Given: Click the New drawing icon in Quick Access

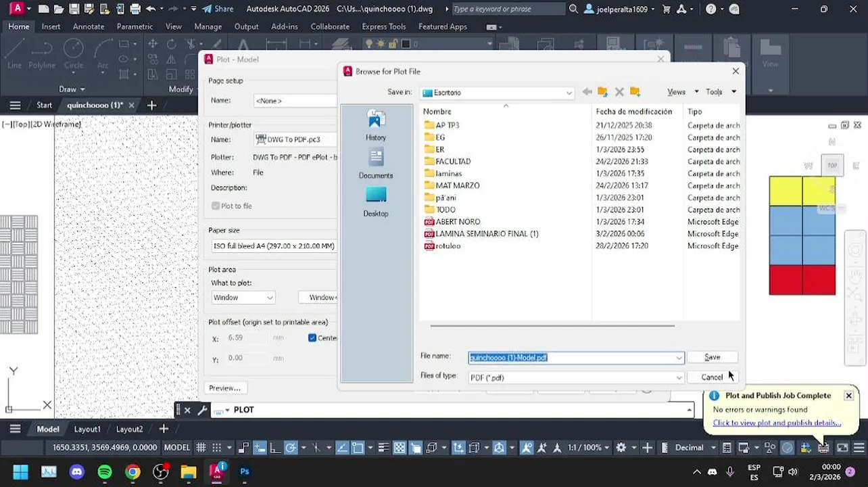Looking at the screenshot, I should [44, 9].
